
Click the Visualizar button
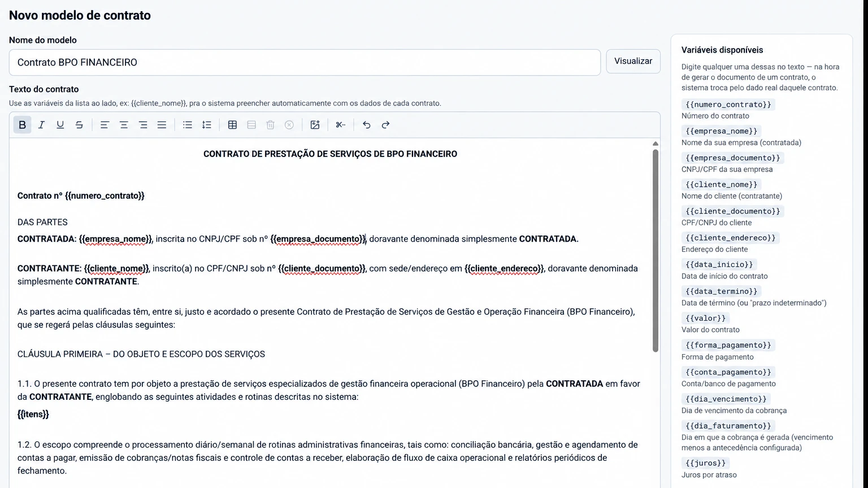[x=633, y=61]
